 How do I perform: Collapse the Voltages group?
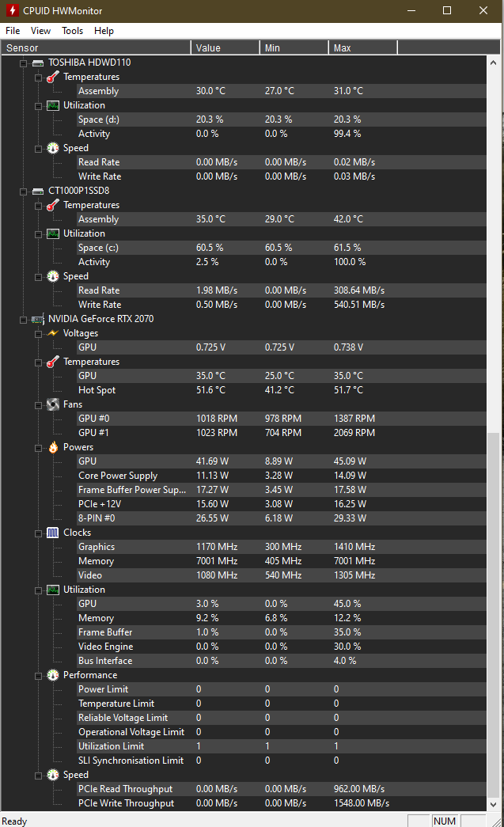(x=38, y=334)
